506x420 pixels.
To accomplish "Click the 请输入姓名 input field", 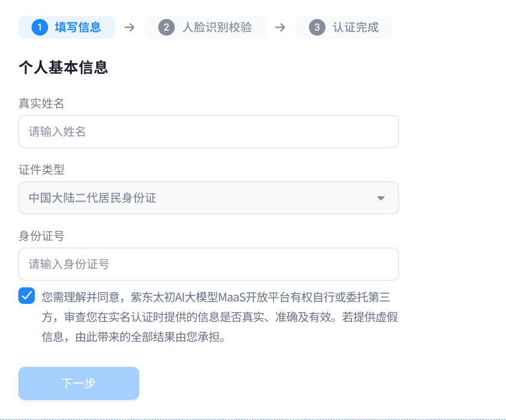I will tap(208, 131).
